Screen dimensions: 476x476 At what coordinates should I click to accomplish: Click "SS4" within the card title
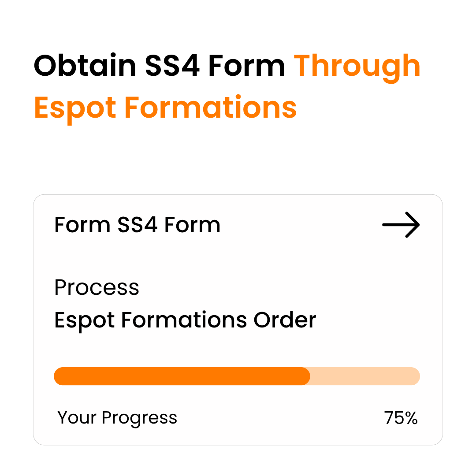pos(137,225)
